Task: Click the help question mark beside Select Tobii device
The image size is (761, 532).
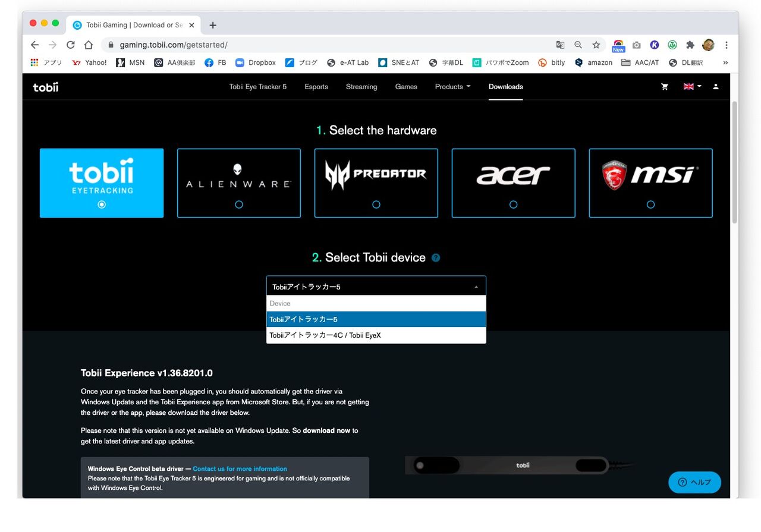Action: click(x=436, y=257)
